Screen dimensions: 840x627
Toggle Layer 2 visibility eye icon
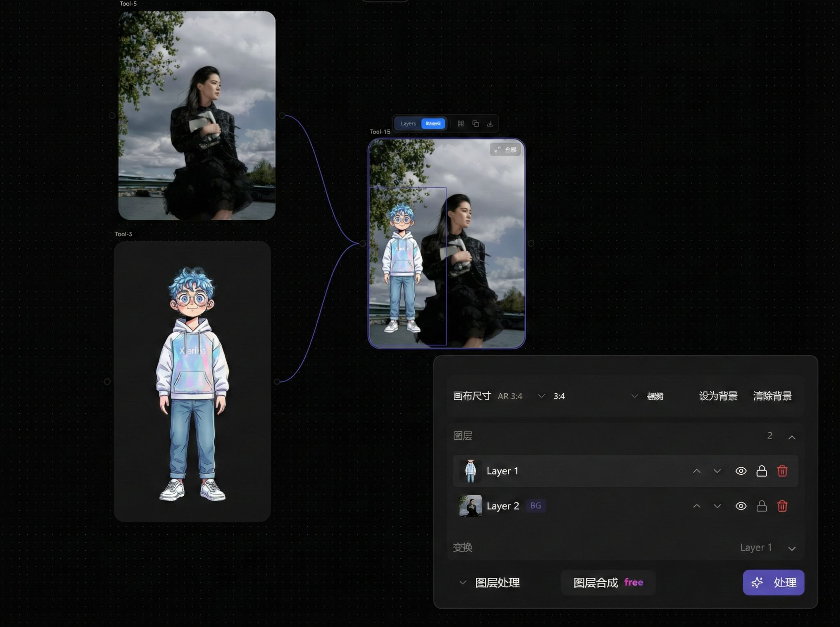[741, 506]
